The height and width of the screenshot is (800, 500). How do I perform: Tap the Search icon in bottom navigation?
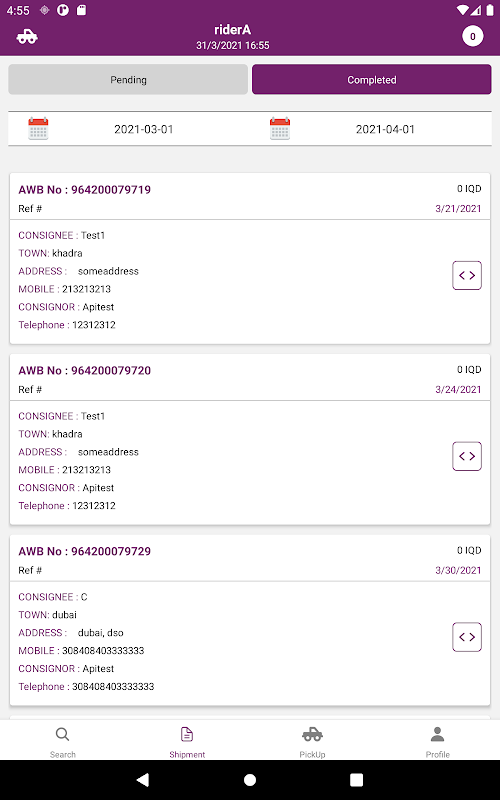click(x=62, y=735)
